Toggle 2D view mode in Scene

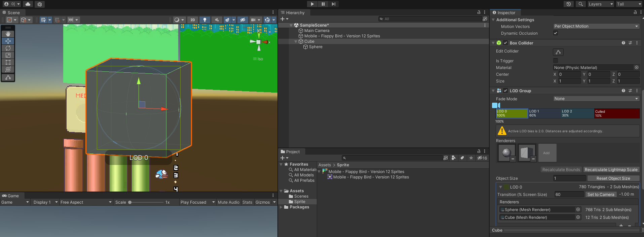point(193,20)
